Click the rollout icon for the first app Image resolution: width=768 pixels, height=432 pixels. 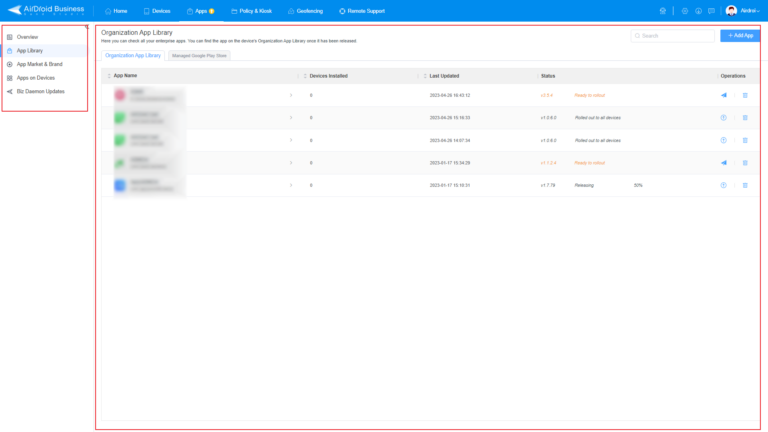pyautogui.click(x=723, y=95)
